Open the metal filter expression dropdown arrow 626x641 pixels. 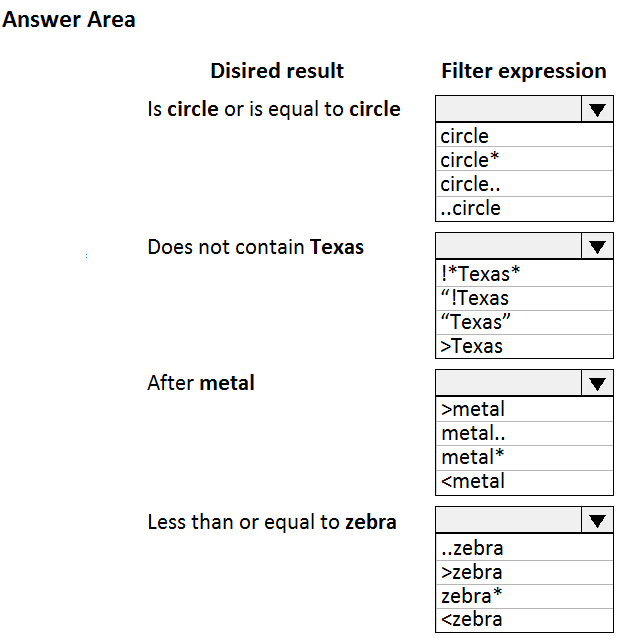tap(597, 383)
